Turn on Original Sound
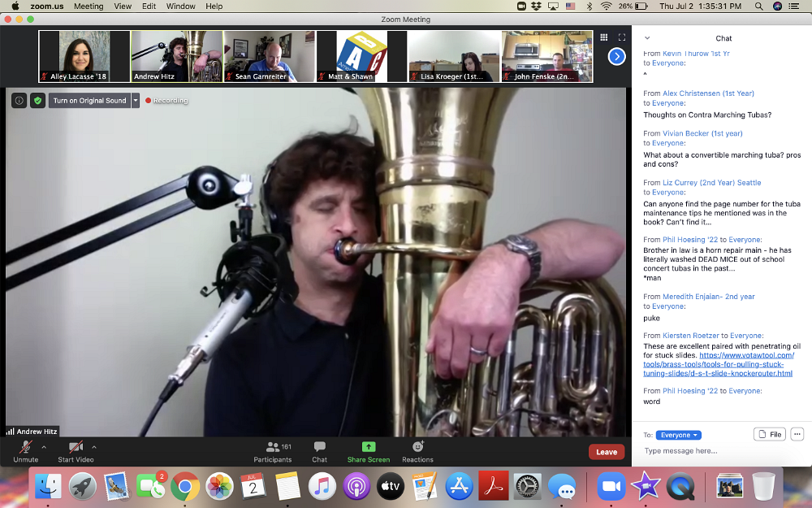This screenshot has height=508, width=812. tap(89, 101)
